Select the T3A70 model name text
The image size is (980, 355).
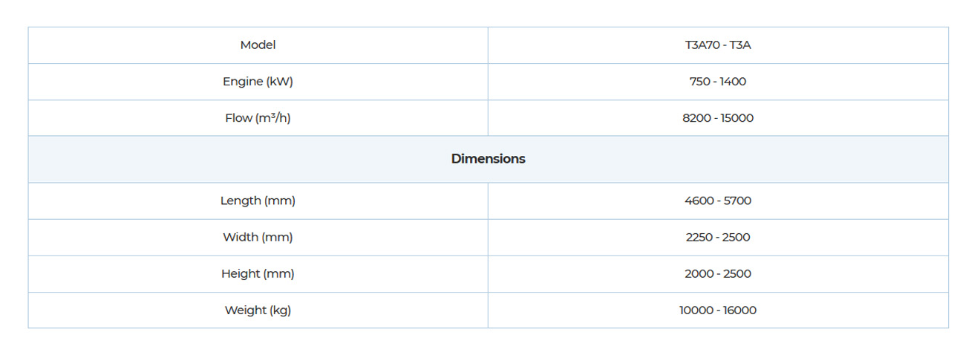[701, 45]
